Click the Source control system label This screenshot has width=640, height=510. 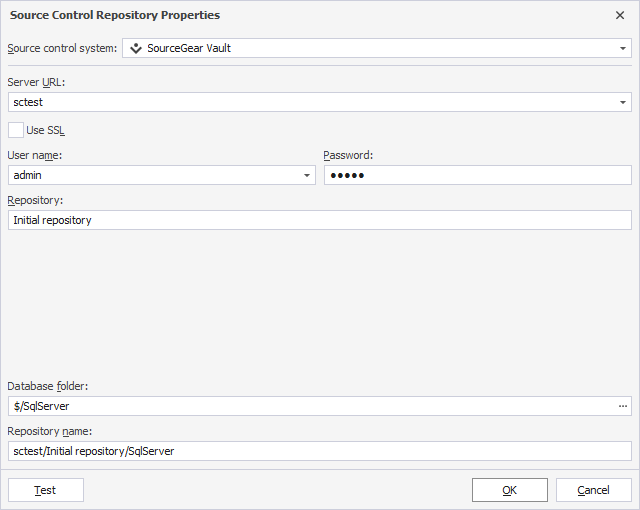click(x=62, y=48)
